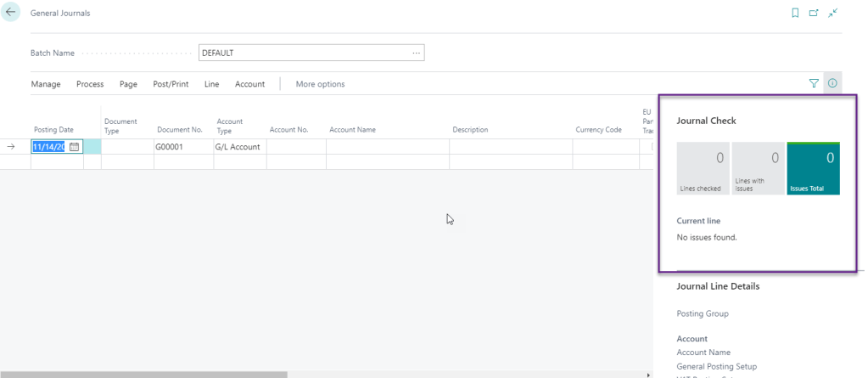Toggle the FactBox information icon
The height and width of the screenshot is (378, 868).
[x=832, y=83]
